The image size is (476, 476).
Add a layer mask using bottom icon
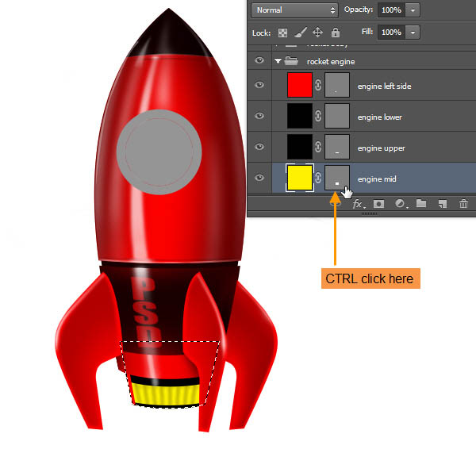click(x=379, y=204)
